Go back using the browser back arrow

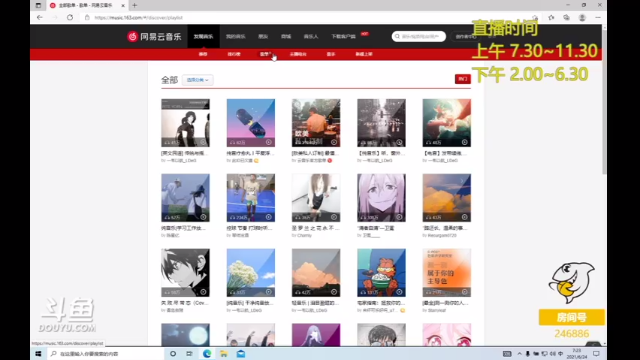tap(40, 18)
